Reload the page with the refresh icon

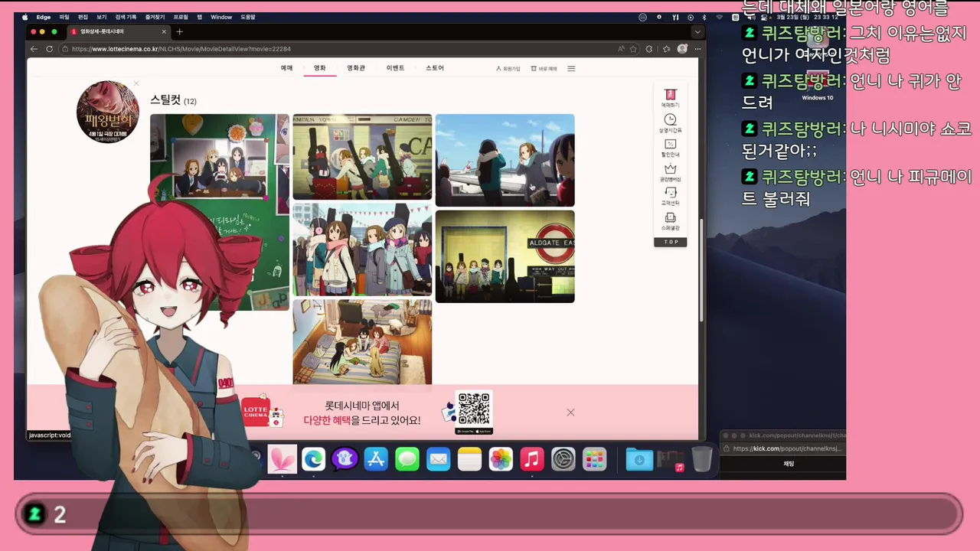pos(50,48)
